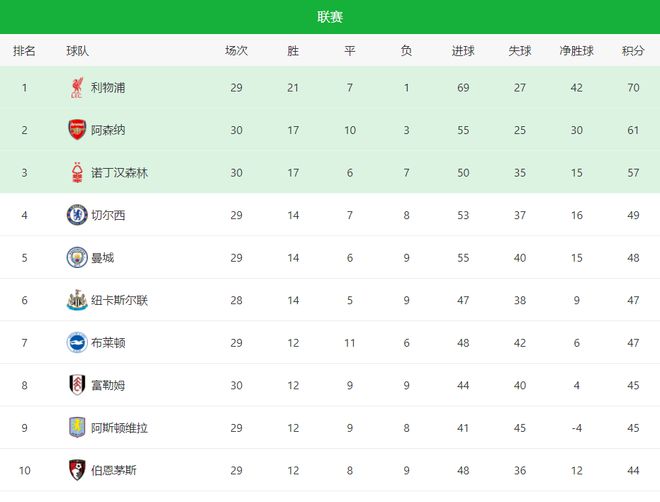Image resolution: width=660 pixels, height=502 pixels.
Task: Sort by the 净胜球 column header
Action: click(577, 51)
